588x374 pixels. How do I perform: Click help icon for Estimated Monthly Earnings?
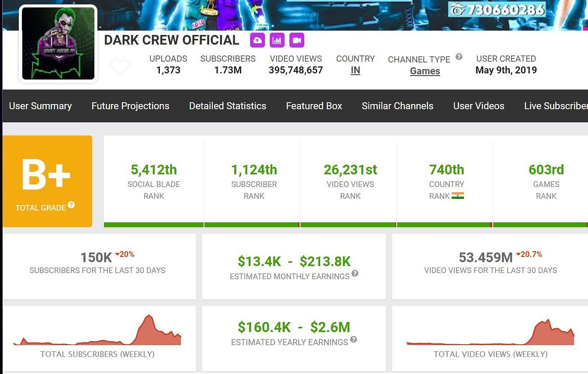point(355,274)
